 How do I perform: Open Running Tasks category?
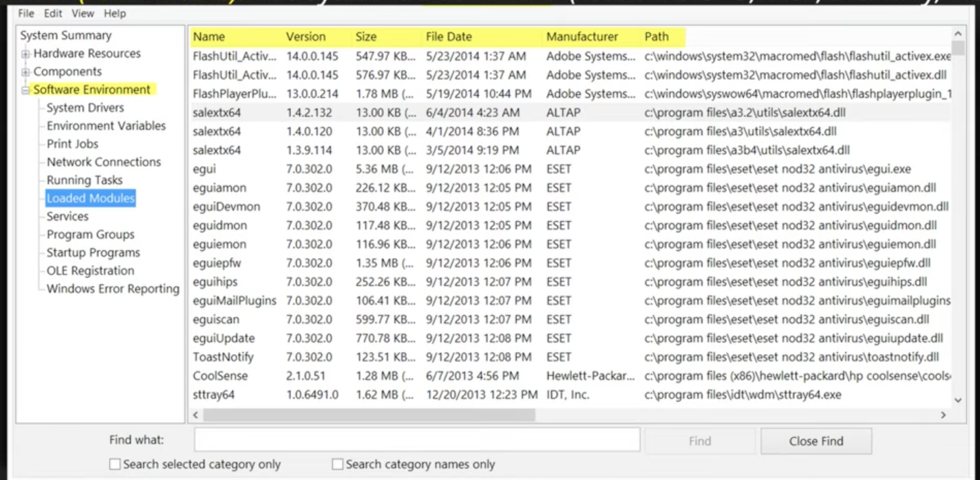tap(85, 180)
